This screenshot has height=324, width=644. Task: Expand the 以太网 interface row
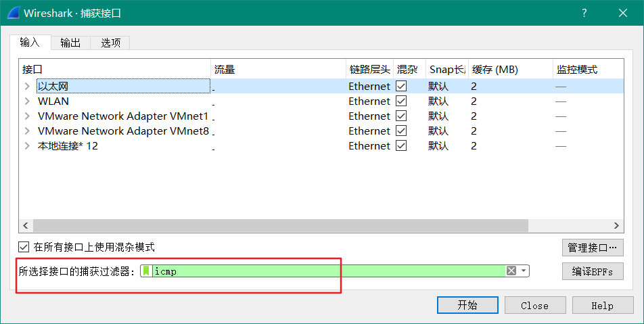point(27,86)
